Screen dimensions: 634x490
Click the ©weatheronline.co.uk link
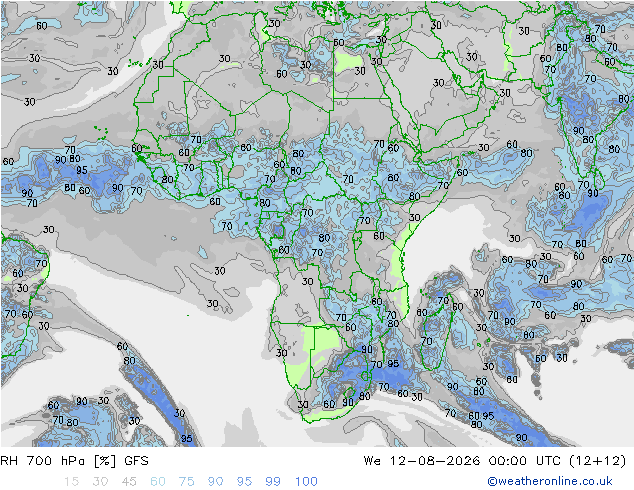coord(550,481)
